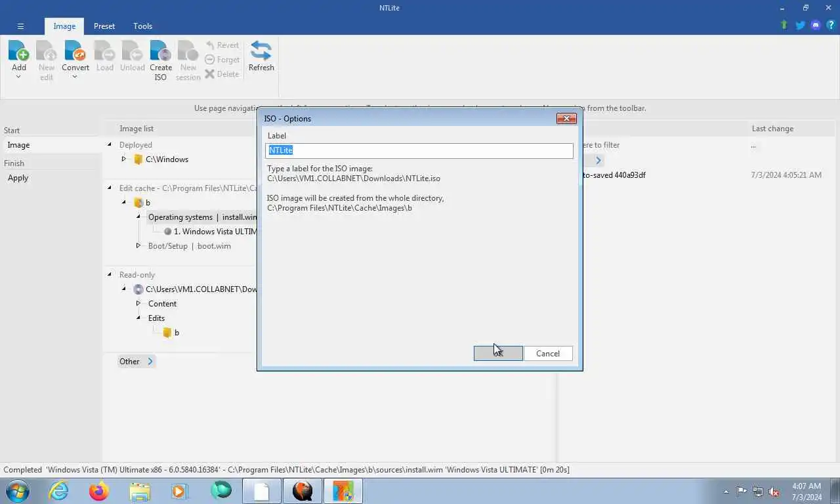
Task: Click the New session toolbar icon
Action: tap(188, 51)
